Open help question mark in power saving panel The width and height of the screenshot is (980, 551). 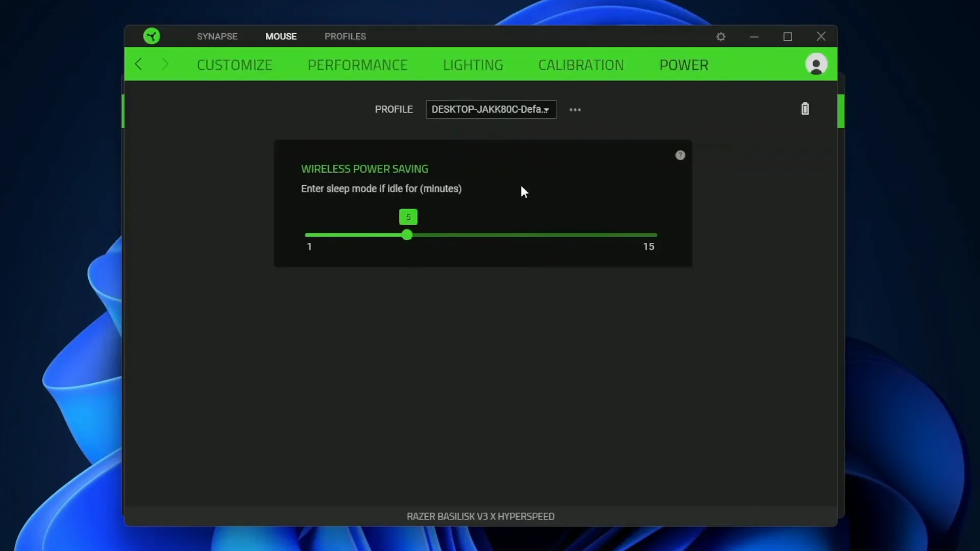coord(680,155)
